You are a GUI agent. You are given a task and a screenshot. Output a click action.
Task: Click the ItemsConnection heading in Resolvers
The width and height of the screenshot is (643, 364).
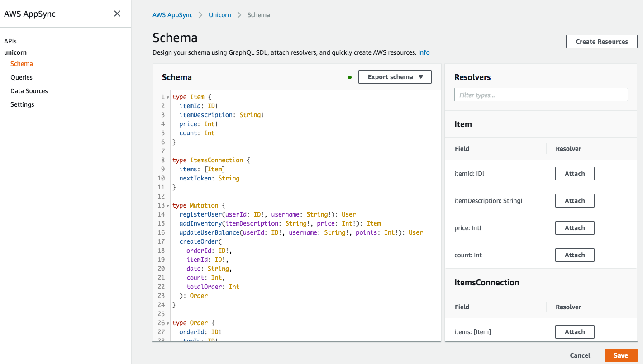click(487, 283)
